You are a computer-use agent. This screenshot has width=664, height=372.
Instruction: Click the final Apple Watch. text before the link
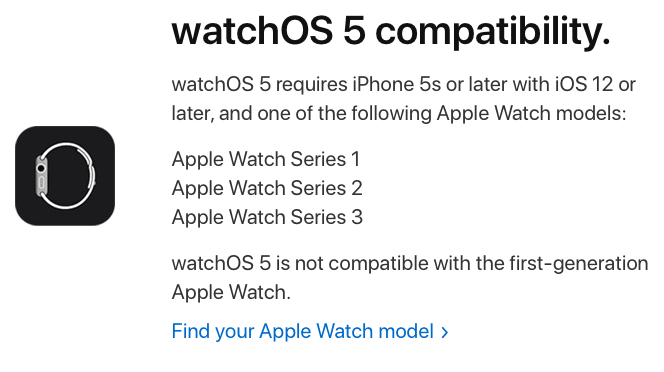[231, 292]
